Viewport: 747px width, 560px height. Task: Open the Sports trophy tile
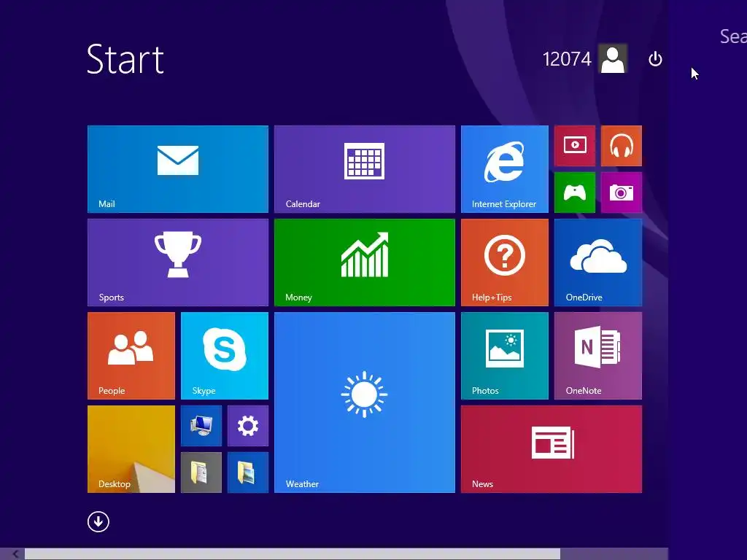click(x=178, y=262)
